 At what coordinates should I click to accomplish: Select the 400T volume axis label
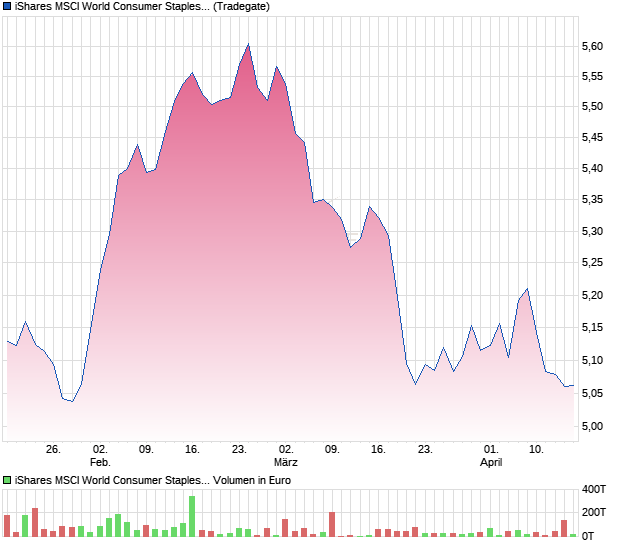pyautogui.click(x=594, y=490)
